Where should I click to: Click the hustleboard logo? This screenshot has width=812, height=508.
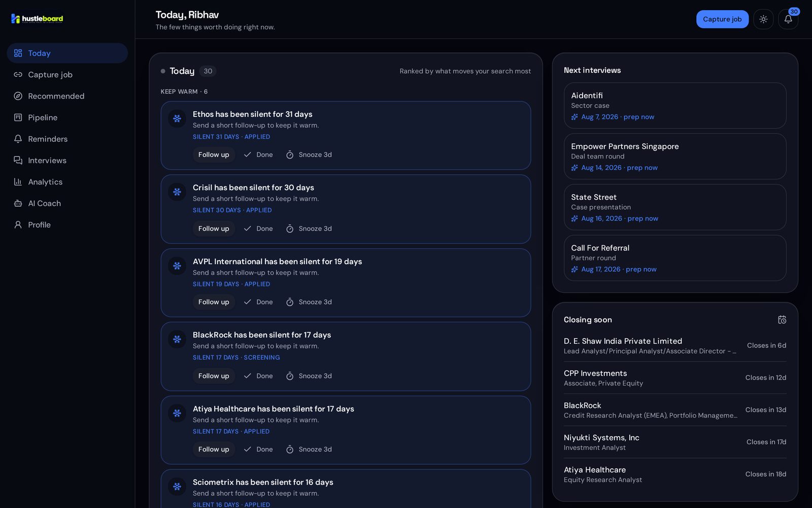coord(37,19)
